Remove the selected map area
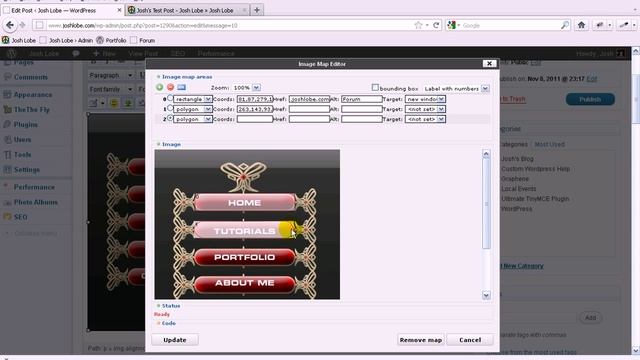The height and width of the screenshot is (360, 640). coord(171,87)
